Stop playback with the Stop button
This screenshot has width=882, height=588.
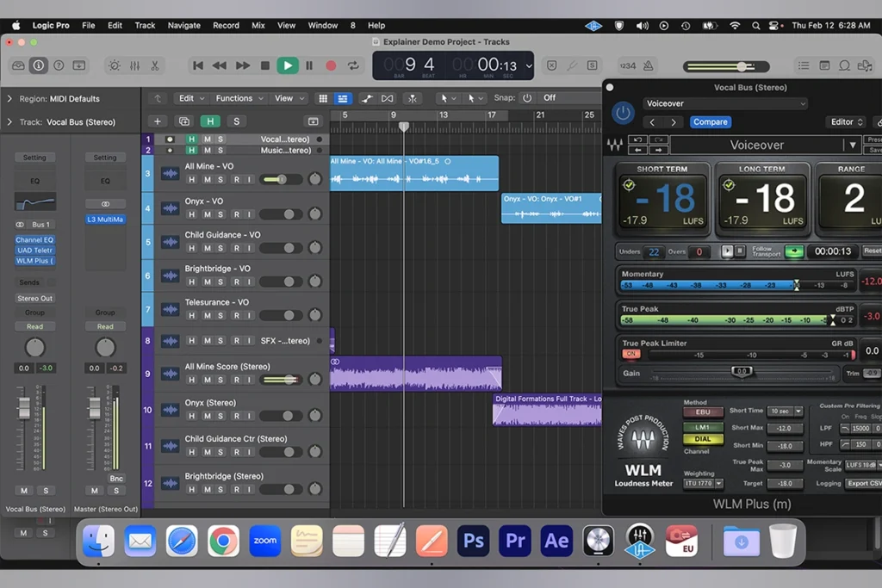pos(265,65)
